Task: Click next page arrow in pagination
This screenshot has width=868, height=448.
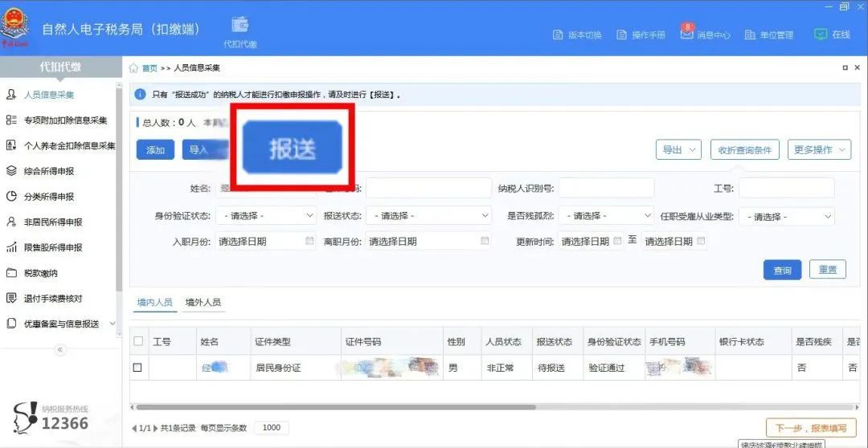Action: [155, 428]
